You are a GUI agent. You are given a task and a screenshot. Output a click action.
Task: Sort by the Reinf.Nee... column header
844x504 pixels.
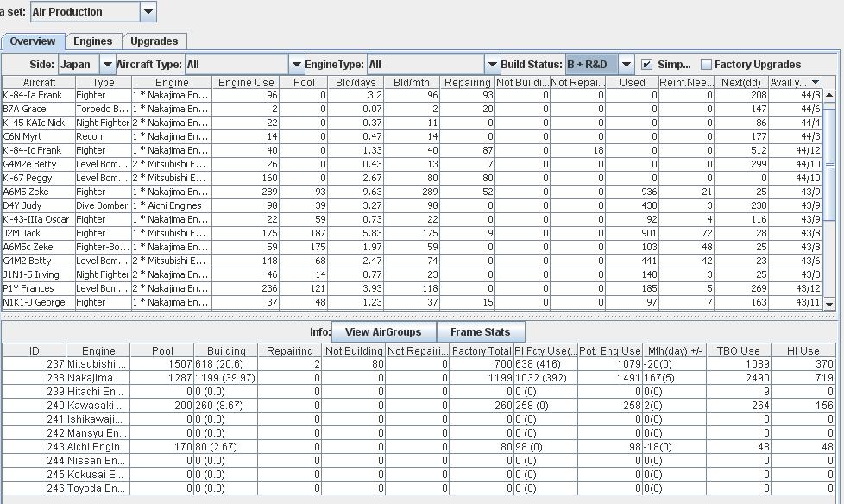686,82
